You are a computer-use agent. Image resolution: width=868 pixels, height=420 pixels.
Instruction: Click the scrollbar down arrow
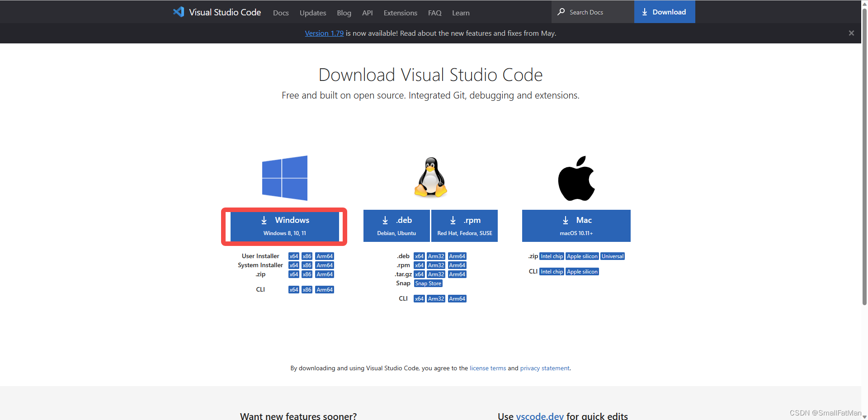(x=864, y=417)
